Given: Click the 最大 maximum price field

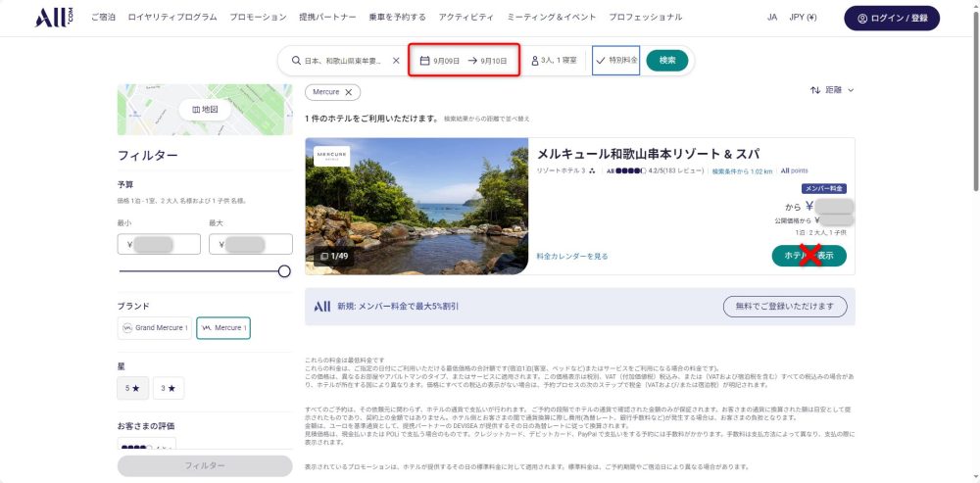Looking at the screenshot, I should 251,244.
